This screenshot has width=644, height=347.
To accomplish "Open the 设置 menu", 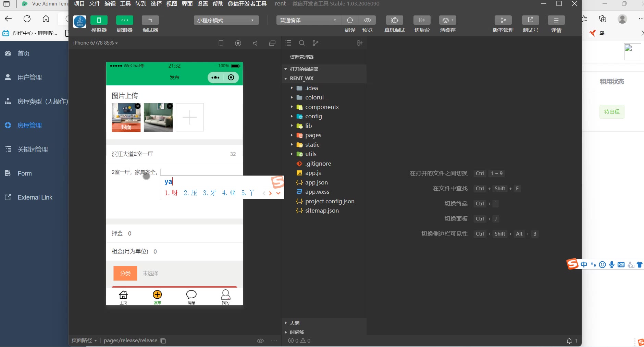I will 202,4.
